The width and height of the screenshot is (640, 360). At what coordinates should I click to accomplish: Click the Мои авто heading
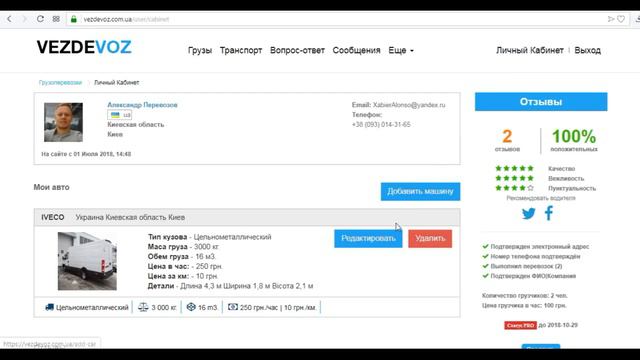point(51,187)
